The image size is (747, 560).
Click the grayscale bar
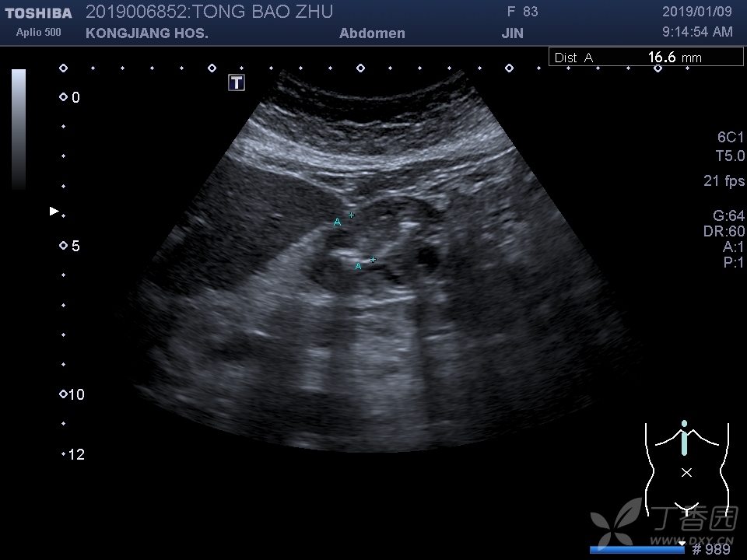[x=19, y=130]
